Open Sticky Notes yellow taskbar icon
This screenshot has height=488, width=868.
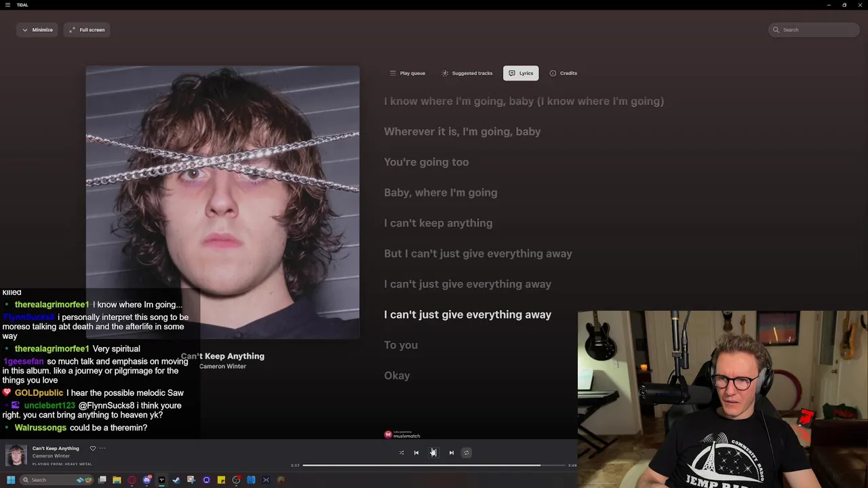pyautogui.click(x=221, y=480)
